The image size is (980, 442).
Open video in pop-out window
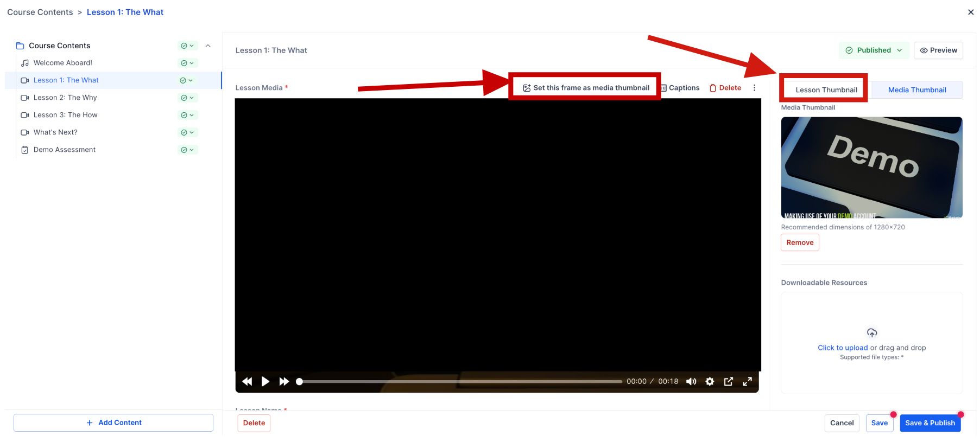pyautogui.click(x=729, y=382)
